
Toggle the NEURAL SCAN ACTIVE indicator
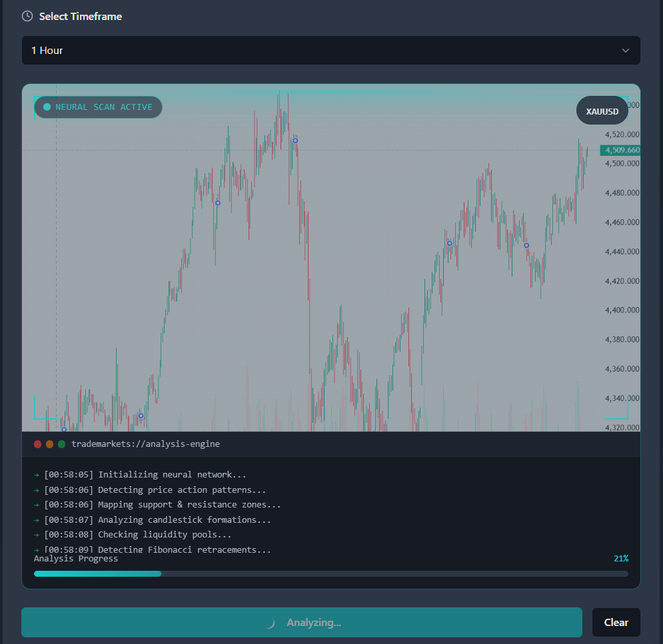(x=97, y=107)
